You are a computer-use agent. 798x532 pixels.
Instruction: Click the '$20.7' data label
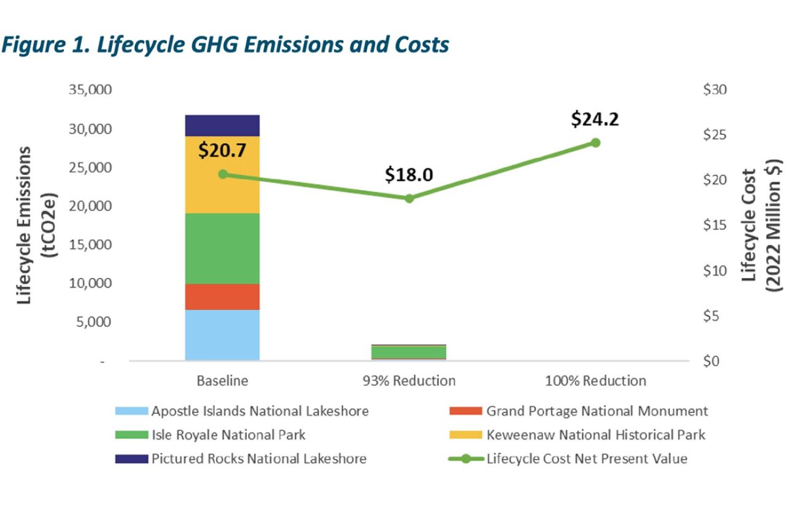[221, 150]
